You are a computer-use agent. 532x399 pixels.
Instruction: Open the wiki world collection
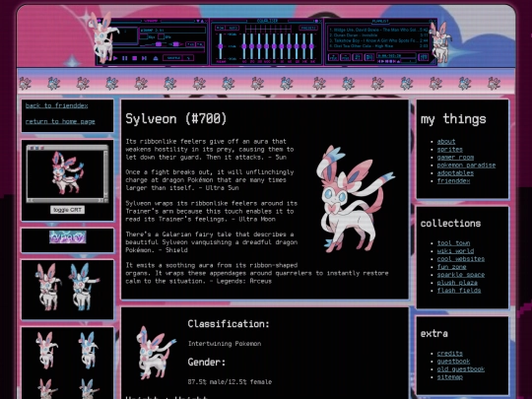[455, 251]
